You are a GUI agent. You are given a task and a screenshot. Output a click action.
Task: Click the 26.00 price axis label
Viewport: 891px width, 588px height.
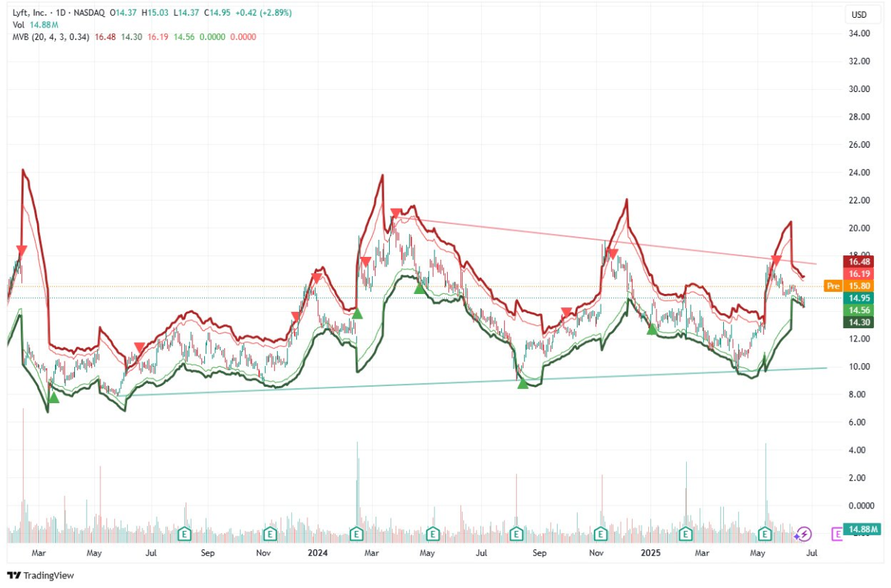click(x=859, y=145)
